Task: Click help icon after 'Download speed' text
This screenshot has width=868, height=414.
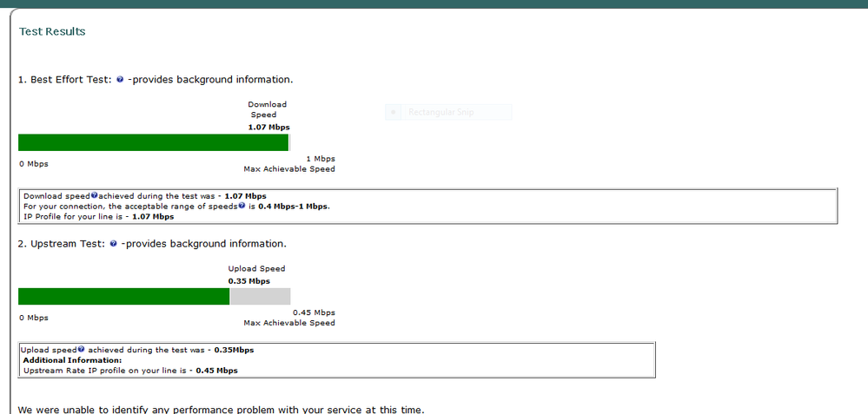Action: [x=94, y=195]
